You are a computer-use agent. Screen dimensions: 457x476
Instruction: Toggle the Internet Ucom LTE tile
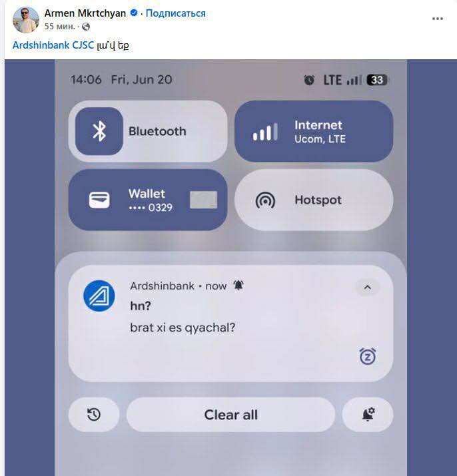click(x=314, y=131)
